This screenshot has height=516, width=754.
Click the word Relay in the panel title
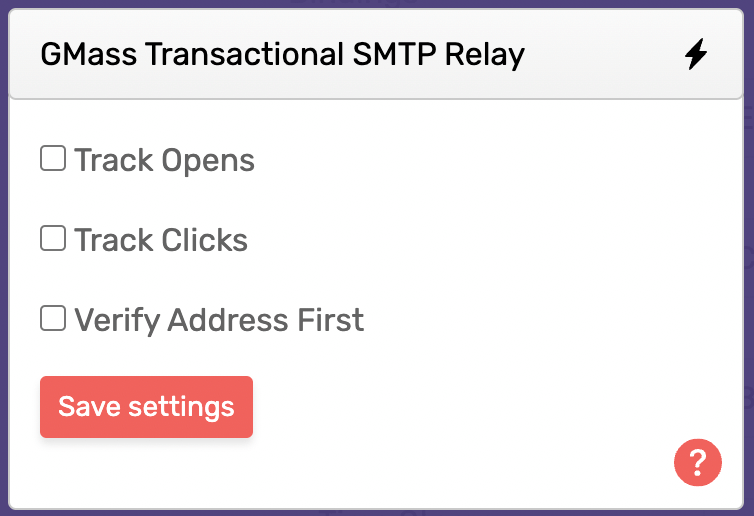tap(485, 54)
